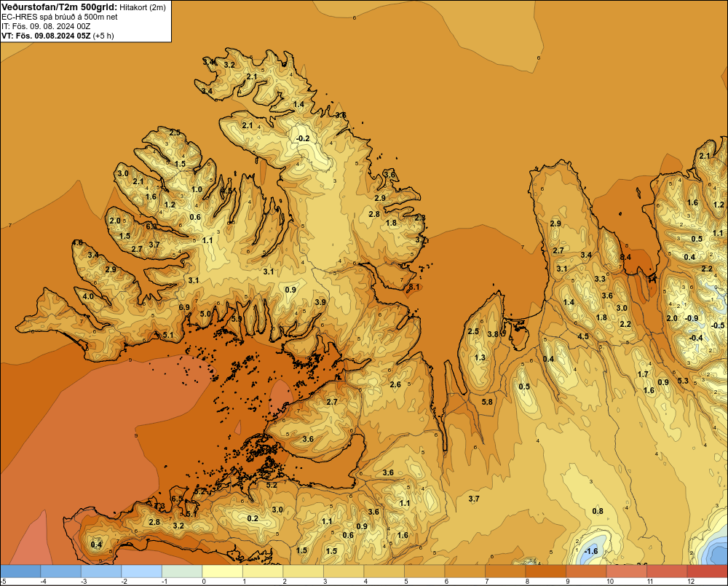728x586 pixels.
Task: Click the legend color cell between -2 and -1
Action: coord(142,571)
